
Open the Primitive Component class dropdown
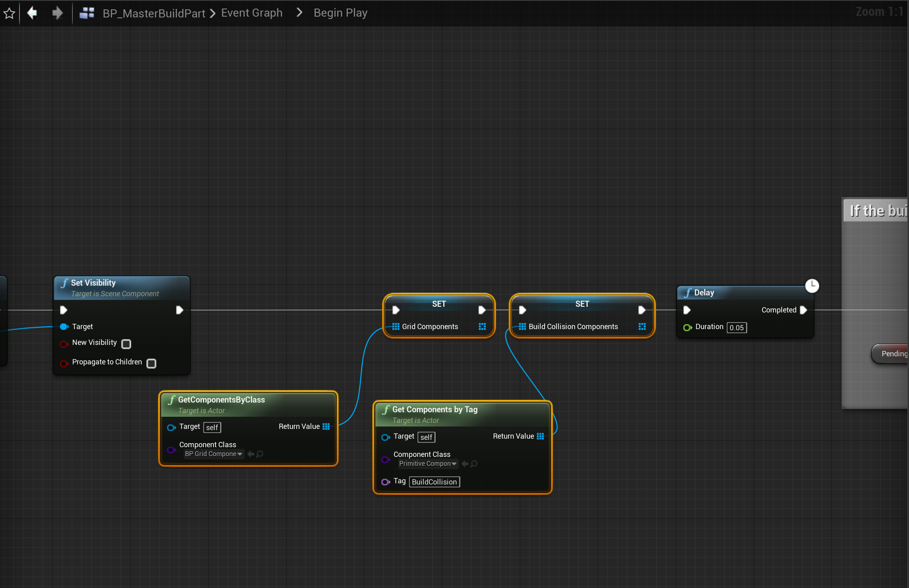(428, 464)
